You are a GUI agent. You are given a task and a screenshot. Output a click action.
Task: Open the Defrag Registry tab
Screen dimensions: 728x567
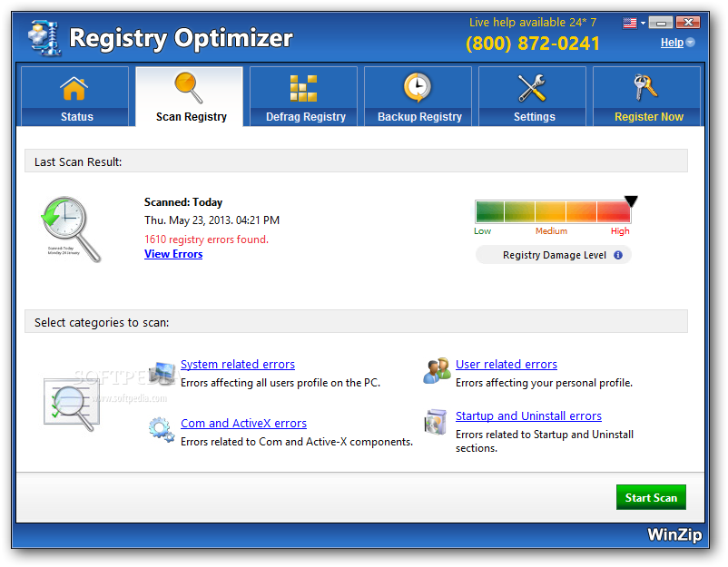304,96
